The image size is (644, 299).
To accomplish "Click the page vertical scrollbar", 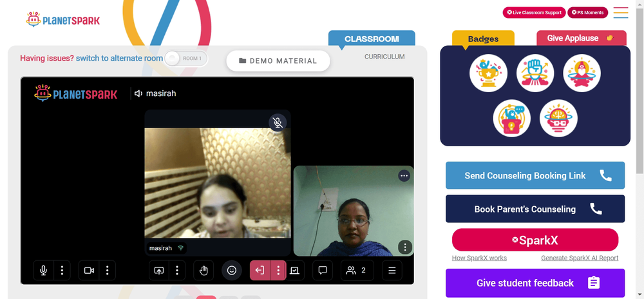I will pyautogui.click(x=640, y=90).
